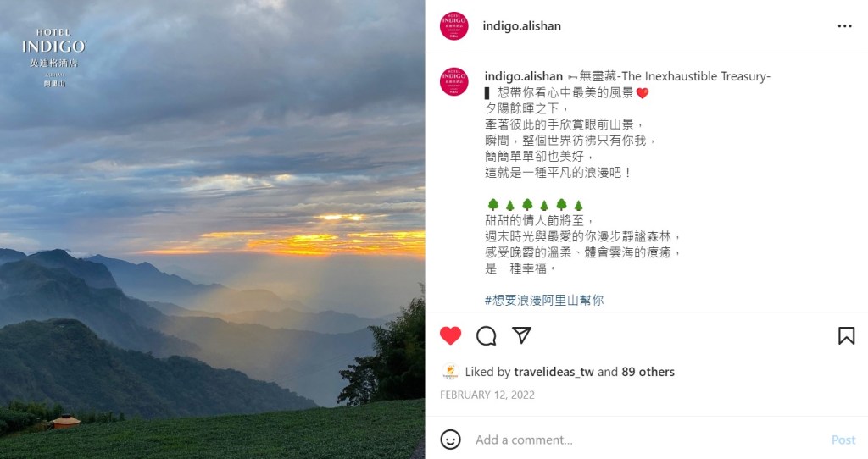The width and height of the screenshot is (868, 459).
Task: Open emoji picker smiley icon
Action: [451, 440]
